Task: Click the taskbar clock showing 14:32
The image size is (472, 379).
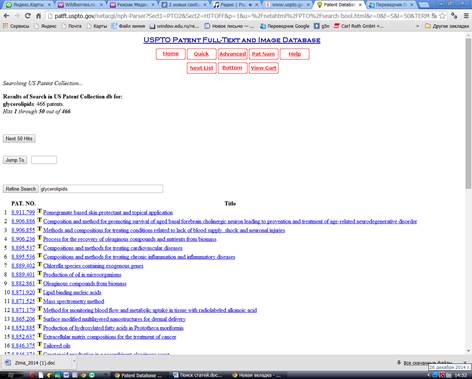Action: click(x=460, y=375)
